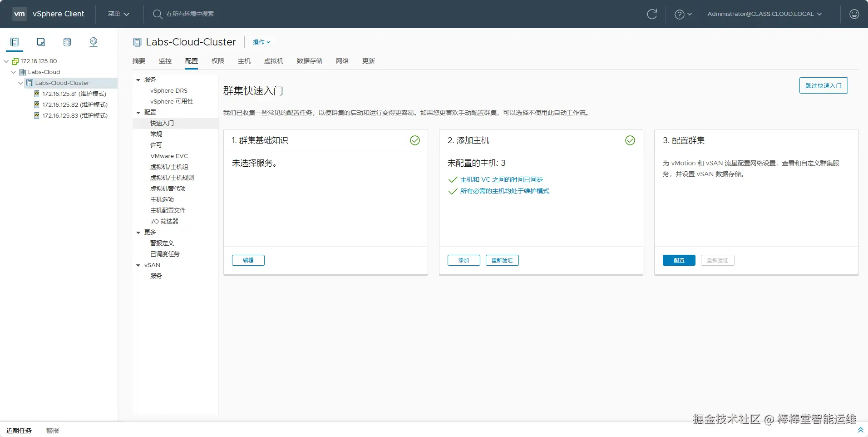Switch to the 主机 tab
The height and width of the screenshot is (437, 868).
tap(244, 61)
